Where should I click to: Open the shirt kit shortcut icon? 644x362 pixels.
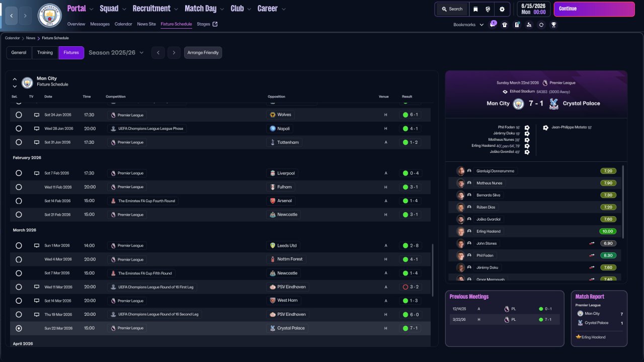point(505,25)
